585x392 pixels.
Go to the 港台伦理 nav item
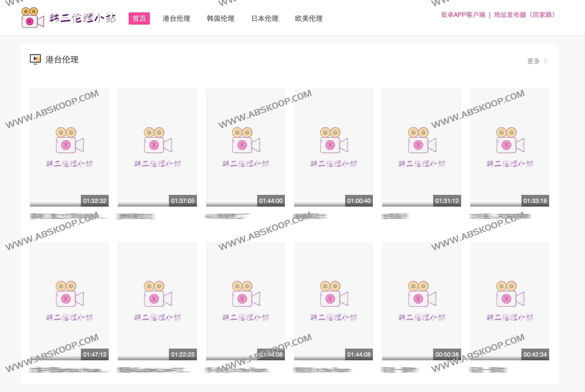tap(176, 19)
